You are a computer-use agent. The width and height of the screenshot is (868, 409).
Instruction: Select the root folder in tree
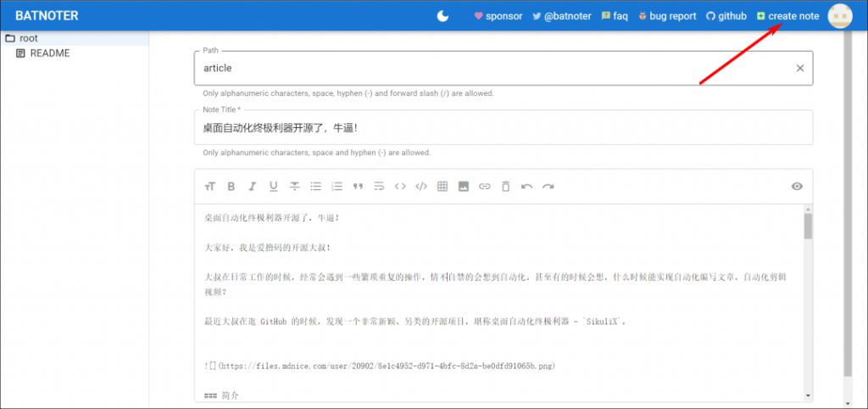[75, 38]
